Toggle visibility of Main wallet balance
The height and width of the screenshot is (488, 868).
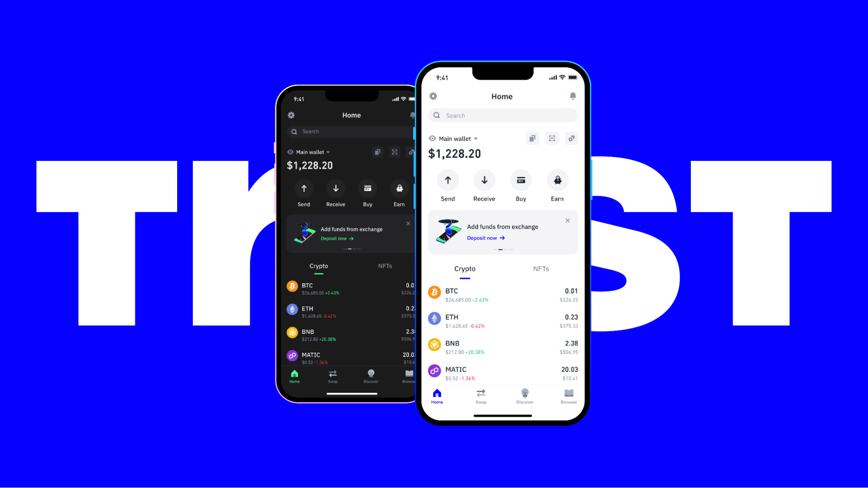point(432,138)
